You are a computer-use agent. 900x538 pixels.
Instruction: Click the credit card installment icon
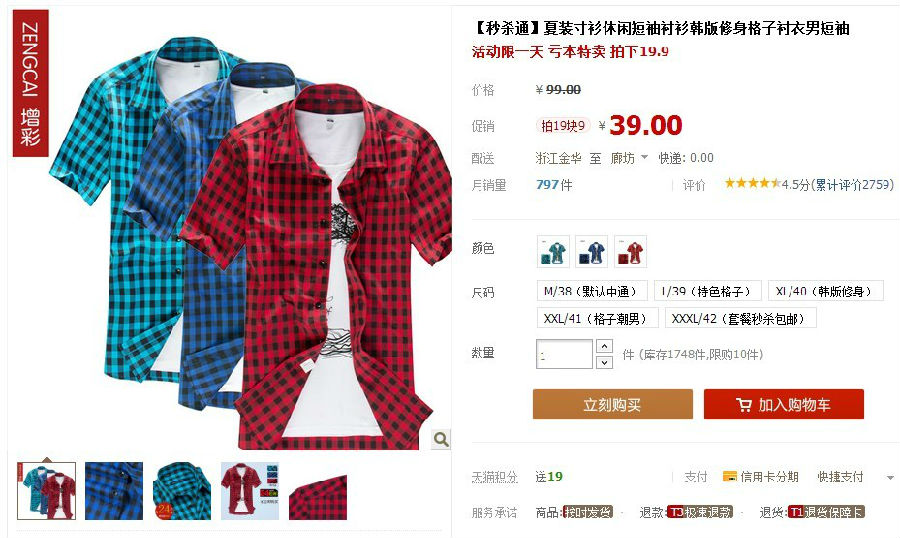pyautogui.click(x=730, y=476)
